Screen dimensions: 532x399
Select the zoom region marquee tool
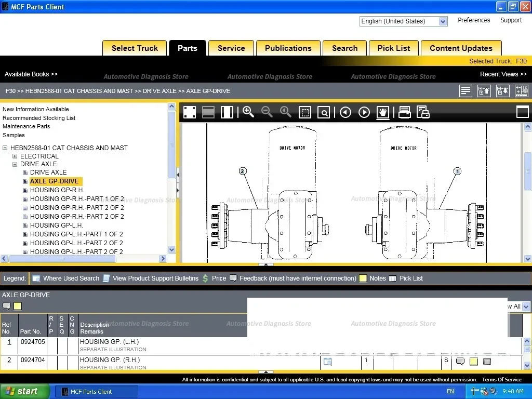305,112
